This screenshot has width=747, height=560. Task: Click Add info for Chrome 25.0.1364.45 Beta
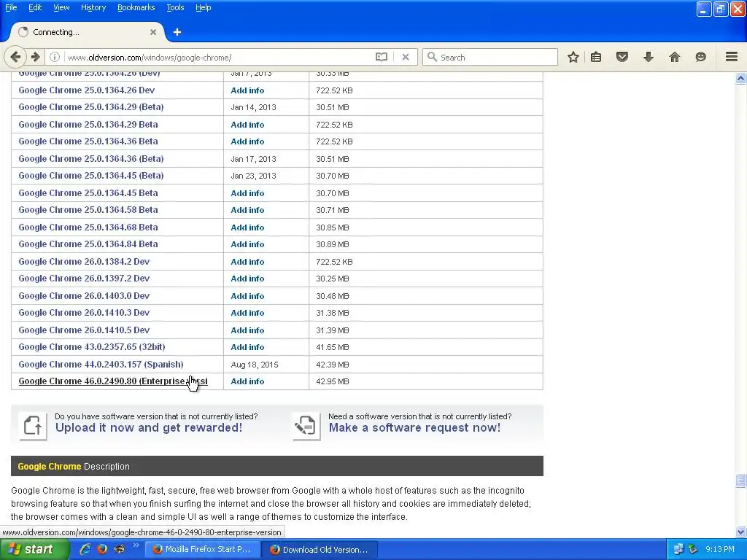(247, 193)
